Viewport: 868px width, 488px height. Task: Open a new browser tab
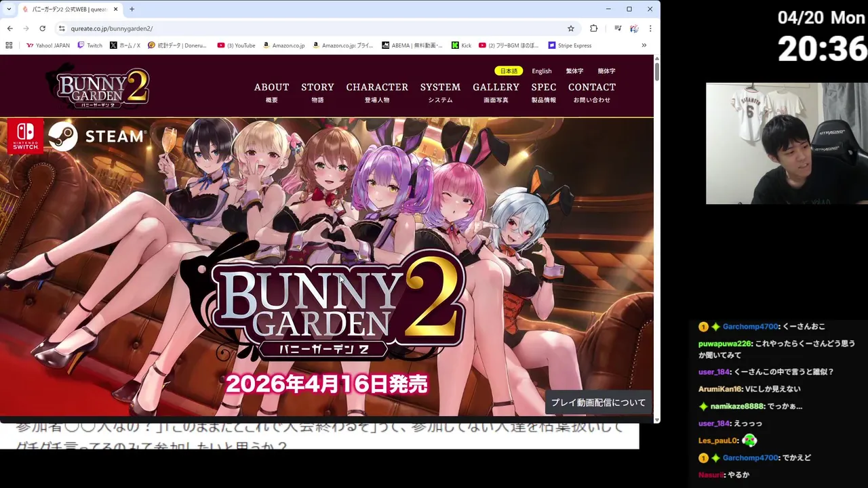pyautogui.click(x=132, y=9)
